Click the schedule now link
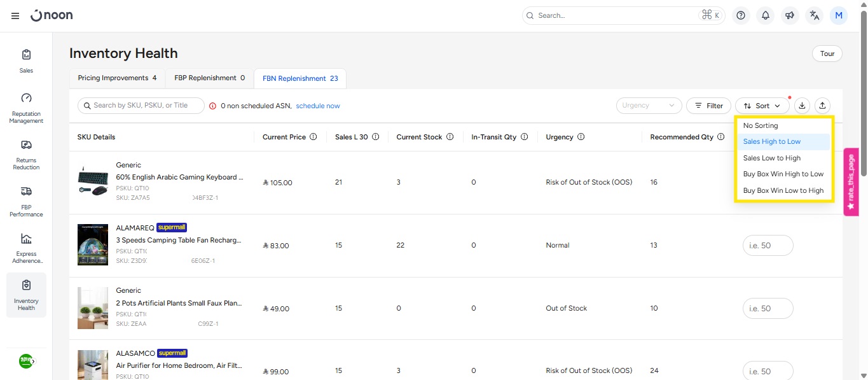Viewport: 868px width, 380px height. click(317, 106)
